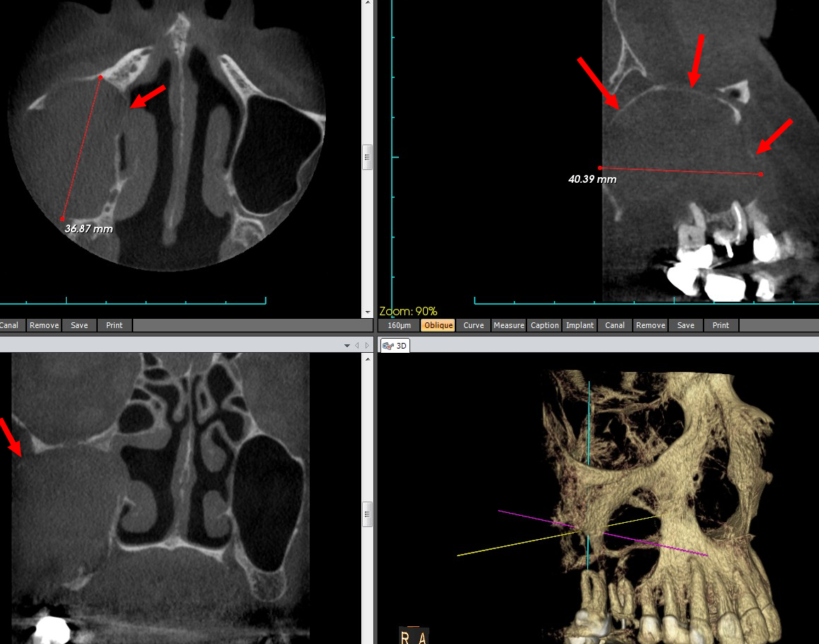Print the axial view from left toolbar

point(114,325)
